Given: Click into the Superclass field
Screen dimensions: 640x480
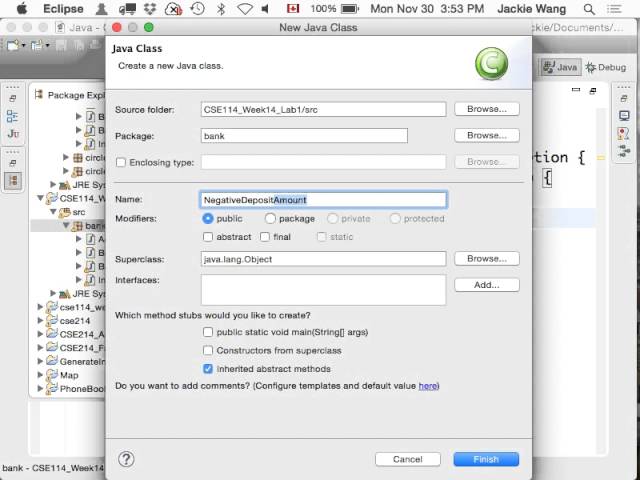Looking at the screenshot, I should 323,259.
